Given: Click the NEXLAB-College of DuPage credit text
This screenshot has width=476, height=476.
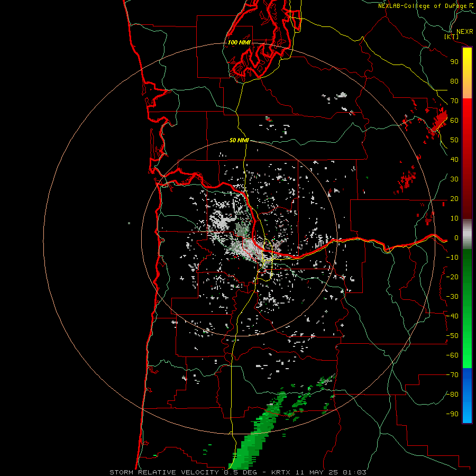Looking at the screenshot, I should [425, 6].
